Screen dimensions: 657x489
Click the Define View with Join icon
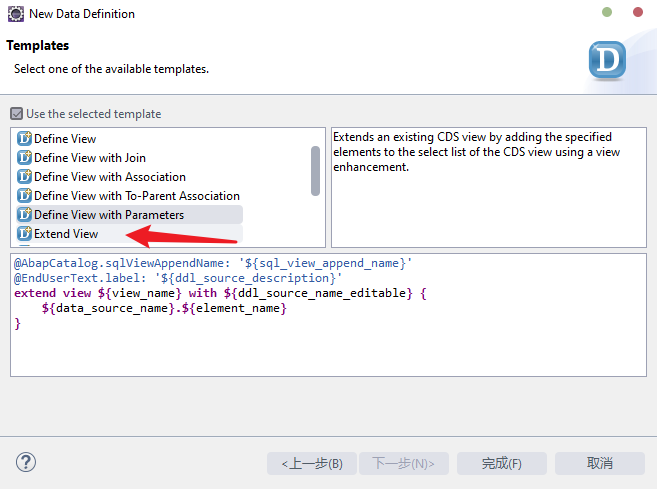click(24, 158)
